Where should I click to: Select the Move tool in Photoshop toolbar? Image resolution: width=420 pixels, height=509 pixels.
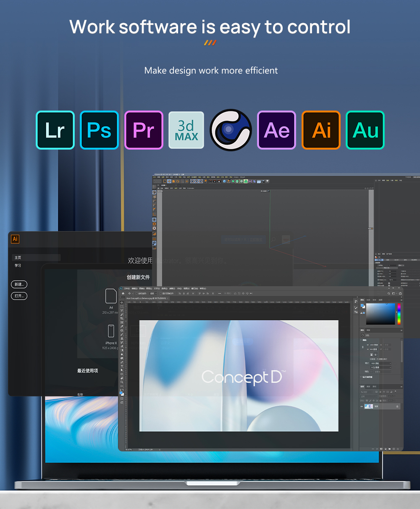pyautogui.click(x=122, y=302)
